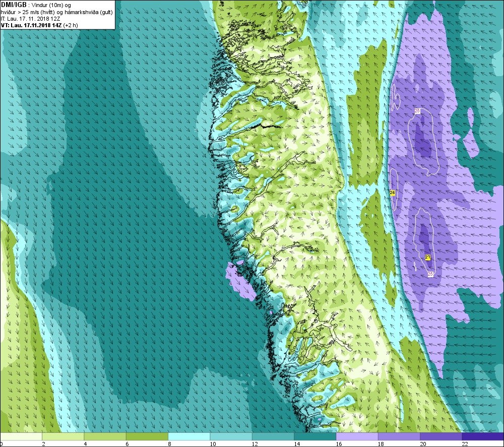Click the yellow '27' max gust label
The image size is (504, 447).
click(x=427, y=257)
